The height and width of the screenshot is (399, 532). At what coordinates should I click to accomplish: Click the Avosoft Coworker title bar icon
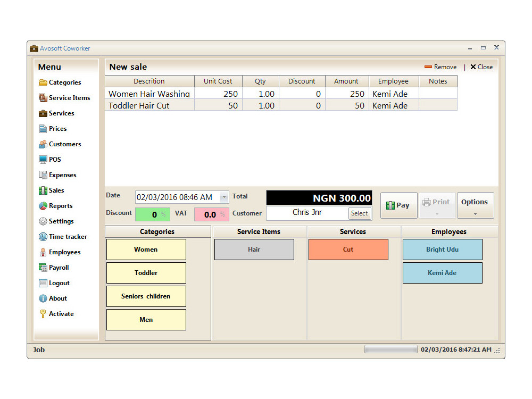tap(34, 48)
